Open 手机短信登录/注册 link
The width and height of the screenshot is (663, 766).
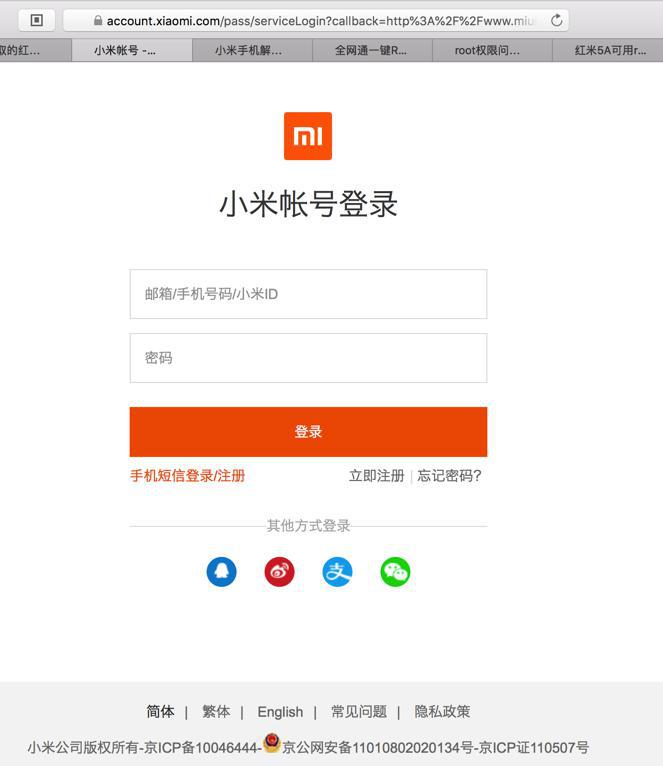coord(188,475)
